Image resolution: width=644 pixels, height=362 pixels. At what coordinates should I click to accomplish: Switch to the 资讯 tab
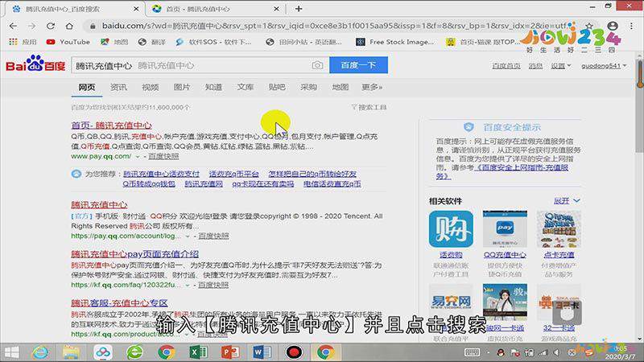tap(118, 87)
